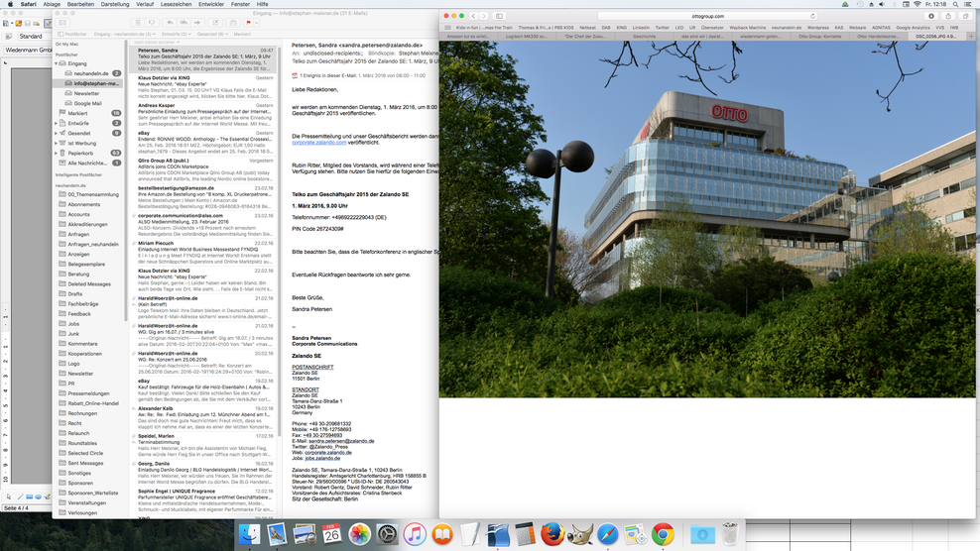Click the Safari address bar showing ottogroup.com

(x=707, y=16)
